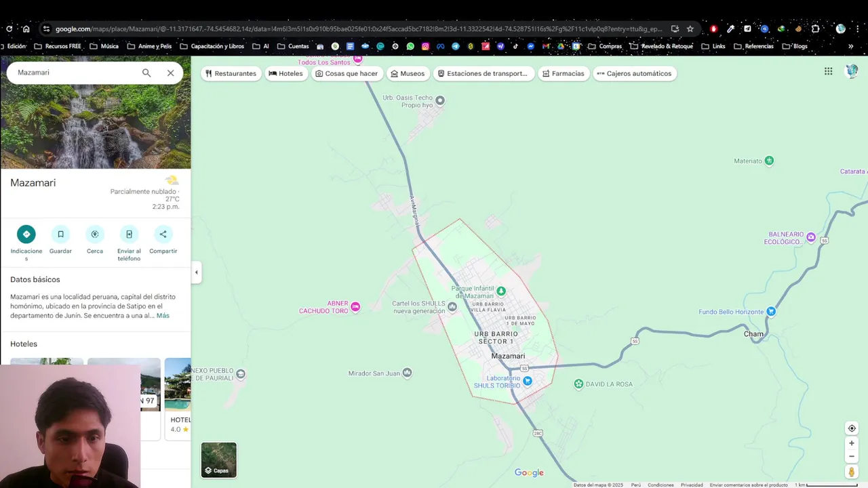
Task: Click the Mazamari search input field
Action: pos(75,73)
